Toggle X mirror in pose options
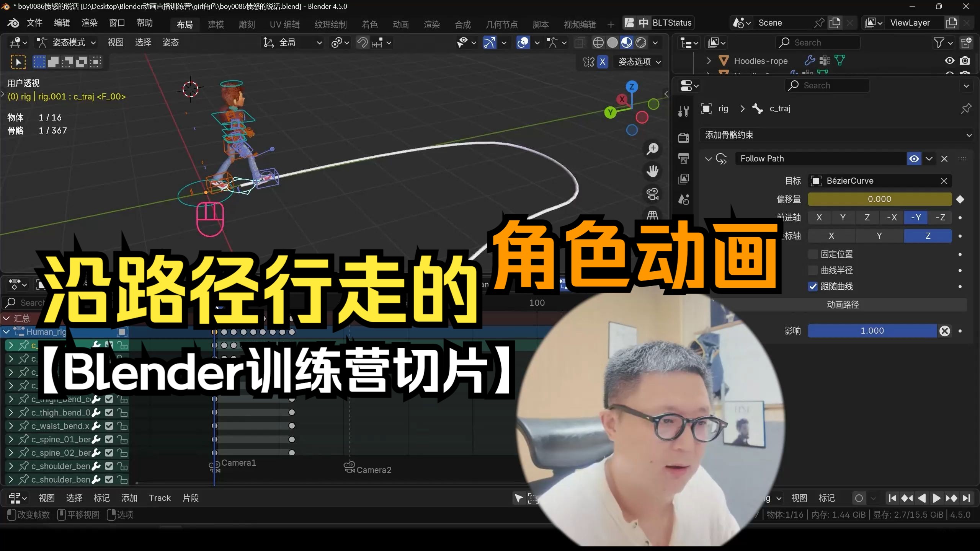 point(603,62)
